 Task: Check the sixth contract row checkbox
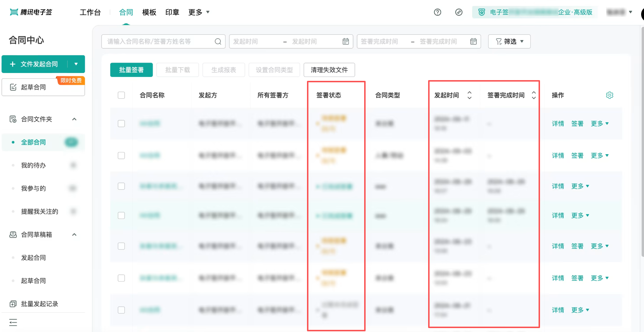pos(122,278)
